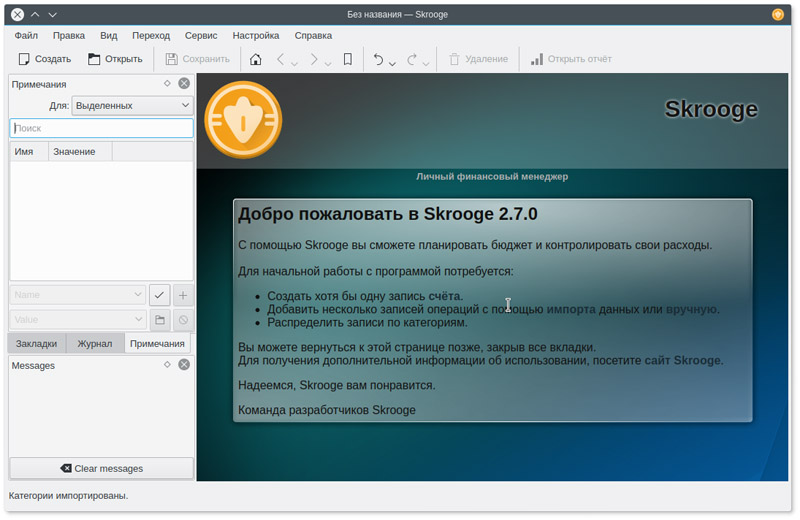
Task: Click the Добро пожаловать в Skrooge 2.7.0 heading
Action: [388, 214]
